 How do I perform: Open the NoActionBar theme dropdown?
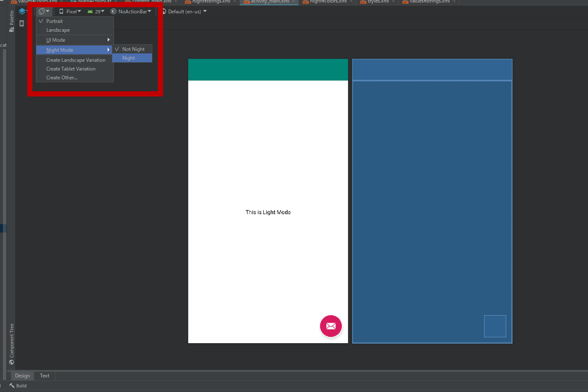click(131, 12)
